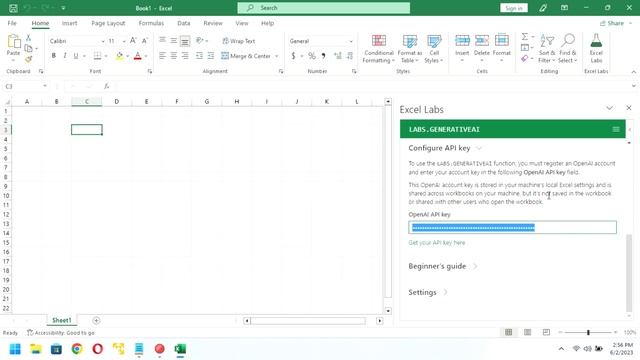This screenshot has width=640, height=360.
Task: Toggle Bold formatting
Action: click(53, 56)
